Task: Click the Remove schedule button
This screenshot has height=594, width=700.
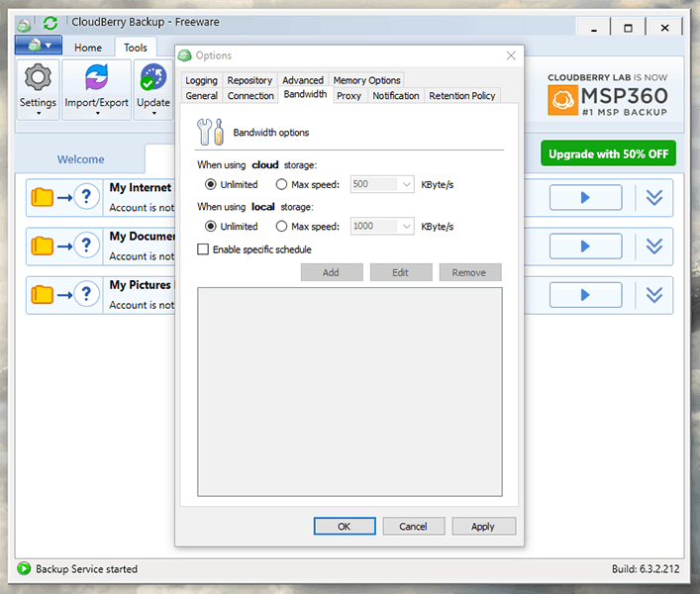Action: tap(469, 272)
